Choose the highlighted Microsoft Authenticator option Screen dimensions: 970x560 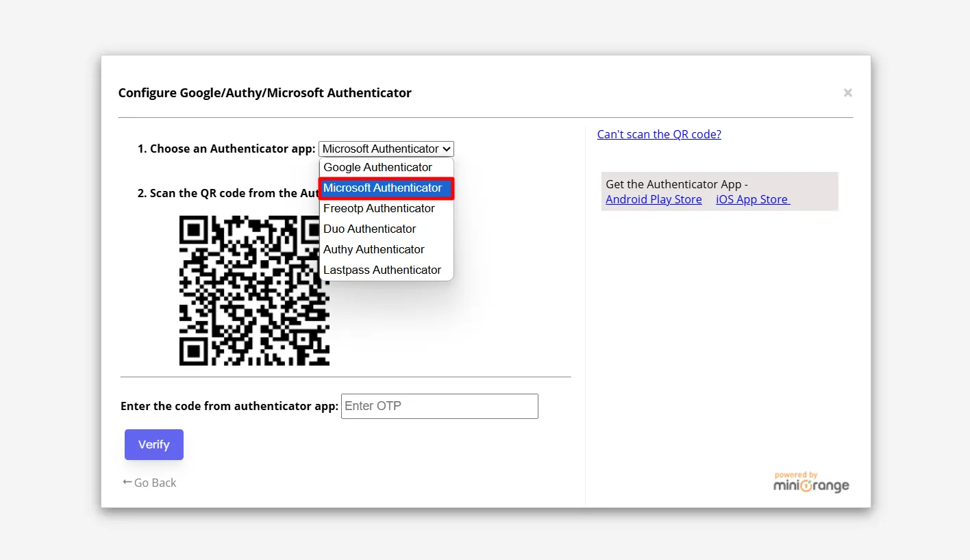[382, 188]
